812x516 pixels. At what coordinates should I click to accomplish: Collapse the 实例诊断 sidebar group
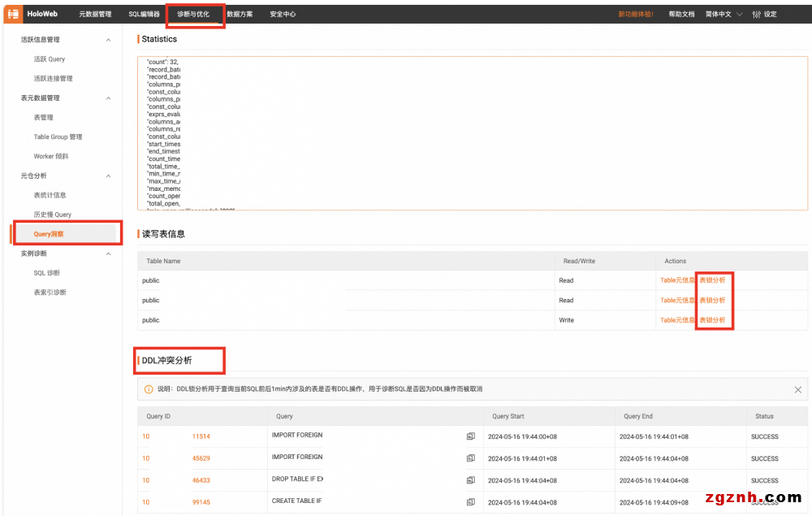coord(109,254)
